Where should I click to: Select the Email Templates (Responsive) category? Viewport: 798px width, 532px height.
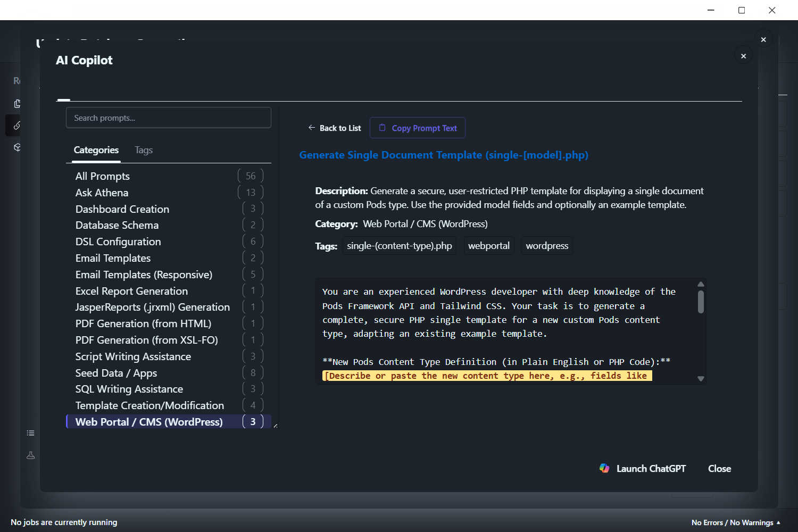[x=169, y=275]
